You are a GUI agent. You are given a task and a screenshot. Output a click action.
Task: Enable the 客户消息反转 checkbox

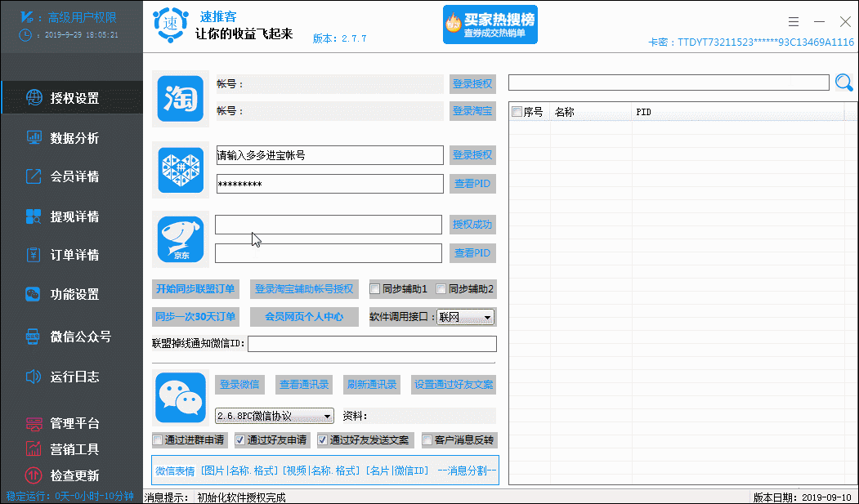pyautogui.click(x=427, y=440)
